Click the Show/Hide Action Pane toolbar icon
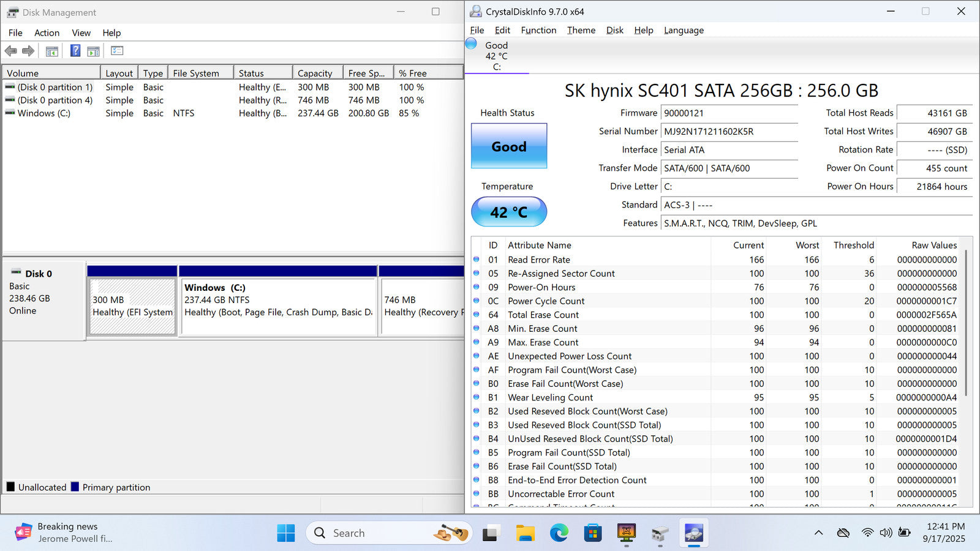980x551 pixels. tap(93, 51)
